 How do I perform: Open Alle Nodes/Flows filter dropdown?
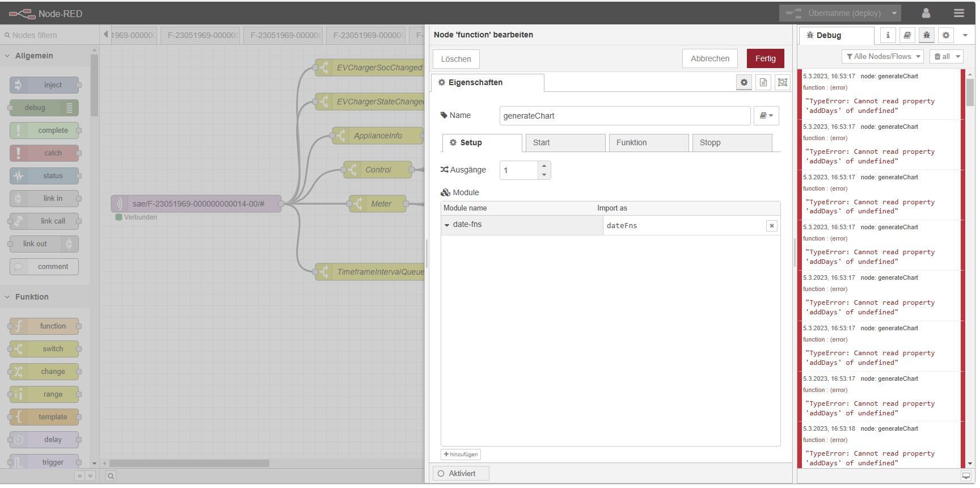pos(883,56)
